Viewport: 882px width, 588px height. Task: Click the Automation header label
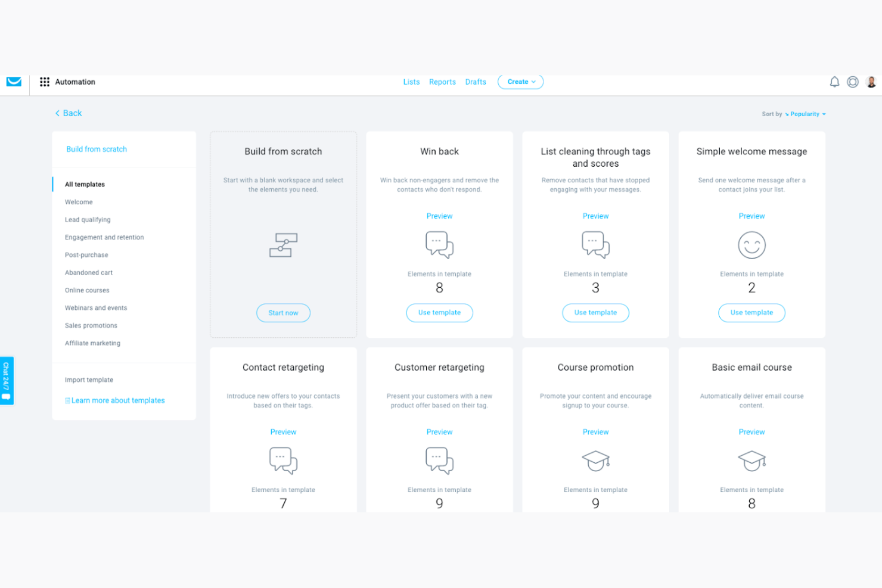click(x=75, y=82)
